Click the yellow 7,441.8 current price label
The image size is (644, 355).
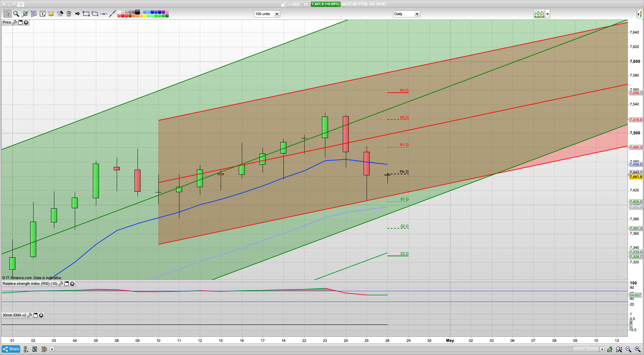(x=636, y=177)
